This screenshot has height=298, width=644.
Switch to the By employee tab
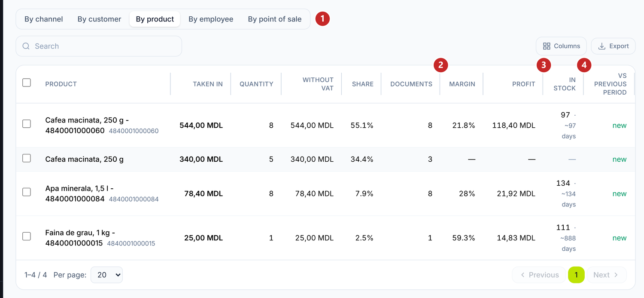211,19
